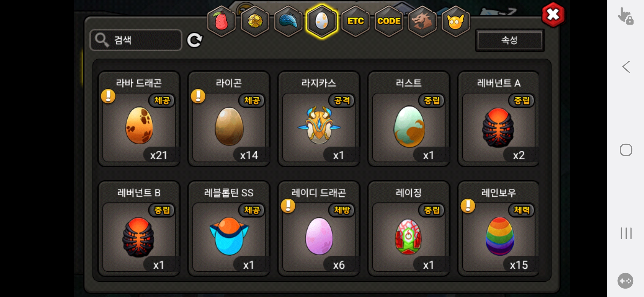Close the inventory with the red X
The height and width of the screenshot is (297, 644).
tap(553, 15)
